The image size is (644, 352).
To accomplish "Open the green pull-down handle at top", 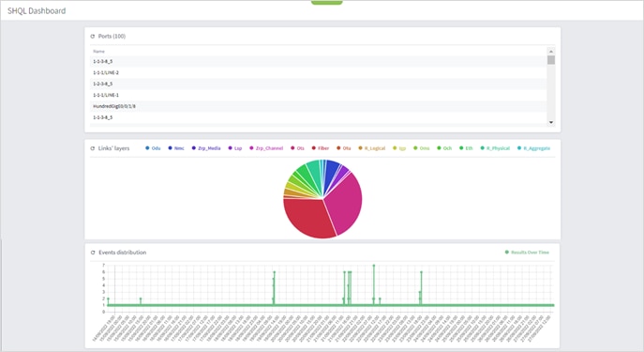I will coord(327,3).
